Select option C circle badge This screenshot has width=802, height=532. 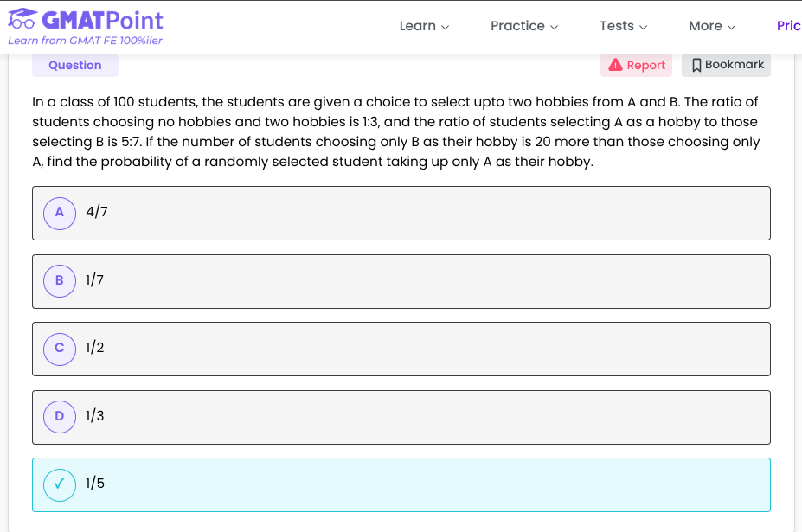[60, 348]
